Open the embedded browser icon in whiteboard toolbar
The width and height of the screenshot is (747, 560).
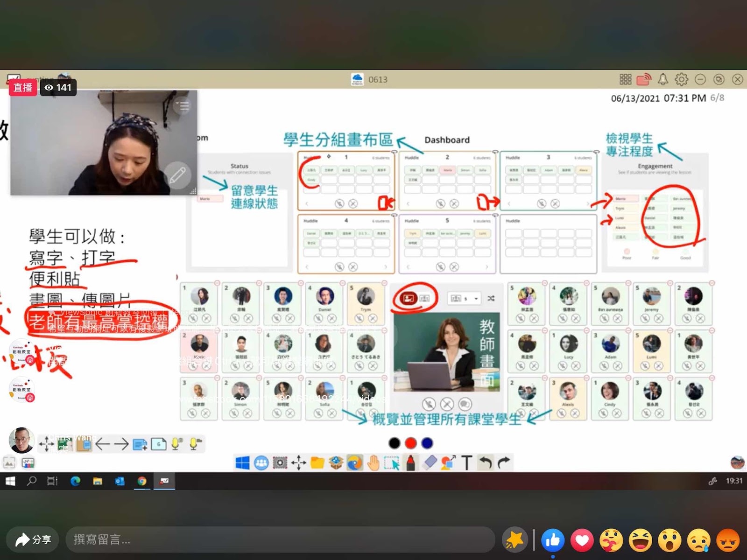pos(354,462)
